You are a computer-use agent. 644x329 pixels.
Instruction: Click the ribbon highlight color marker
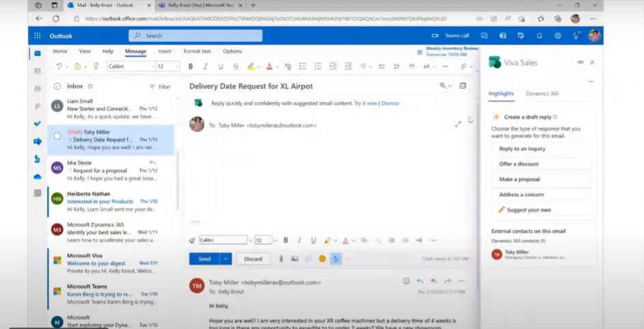[250, 66]
